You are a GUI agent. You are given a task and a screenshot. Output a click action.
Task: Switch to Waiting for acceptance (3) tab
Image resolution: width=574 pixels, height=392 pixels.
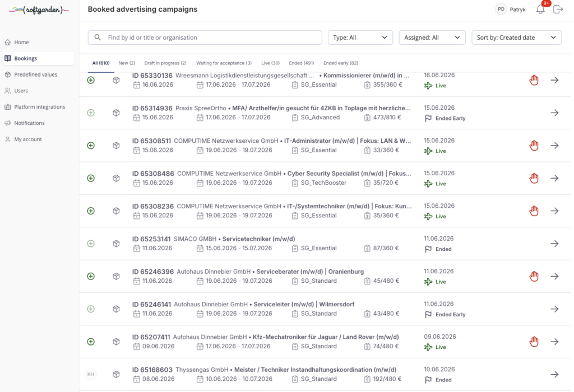pyautogui.click(x=224, y=63)
